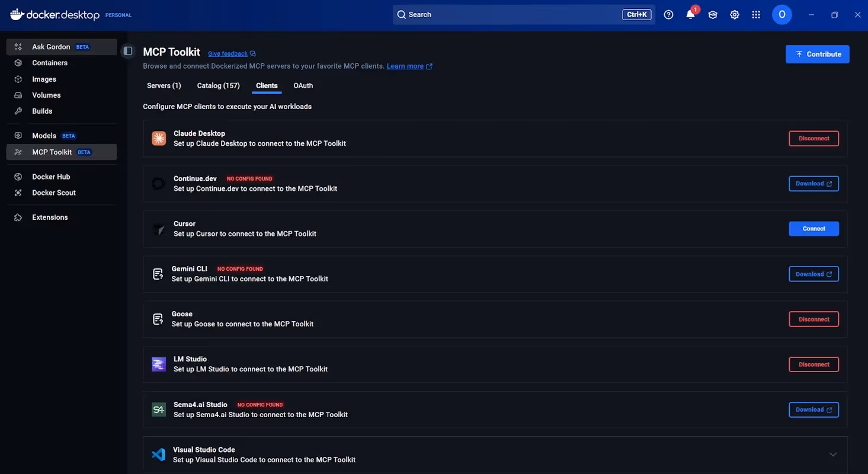
Task: Click the Containers icon in sidebar
Action: click(x=18, y=63)
